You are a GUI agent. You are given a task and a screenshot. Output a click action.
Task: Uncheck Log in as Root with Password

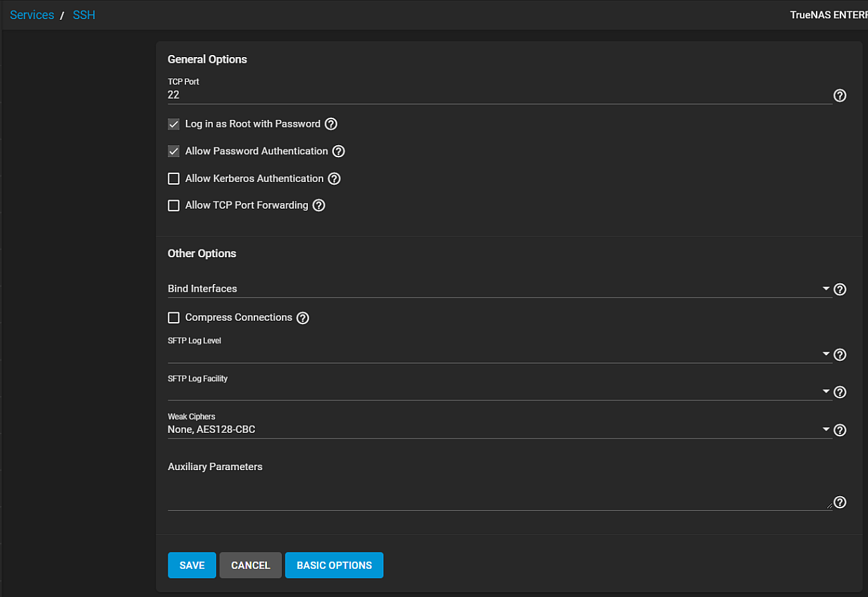tap(173, 124)
